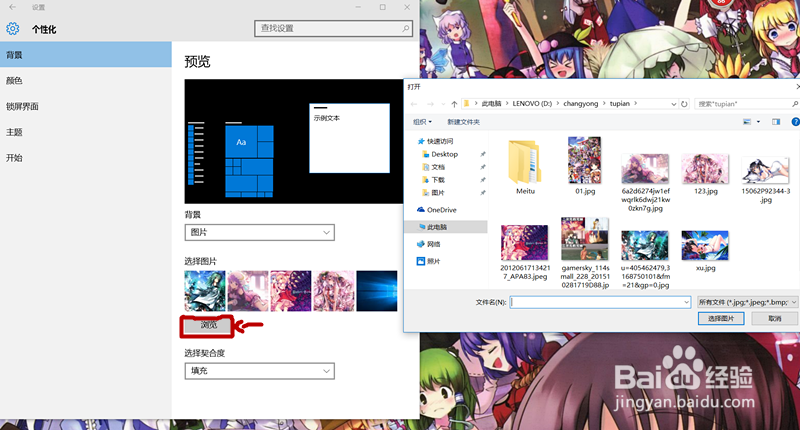Go up one folder level in Open dialog

point(454,104)
